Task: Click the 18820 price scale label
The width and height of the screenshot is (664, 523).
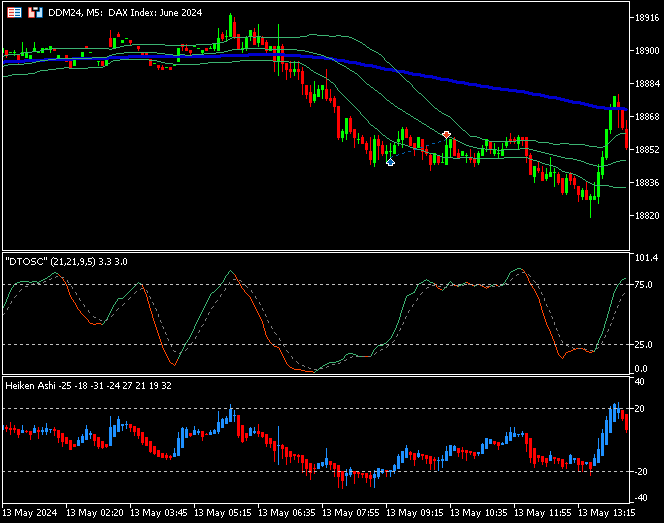Action: coord(647,216)
